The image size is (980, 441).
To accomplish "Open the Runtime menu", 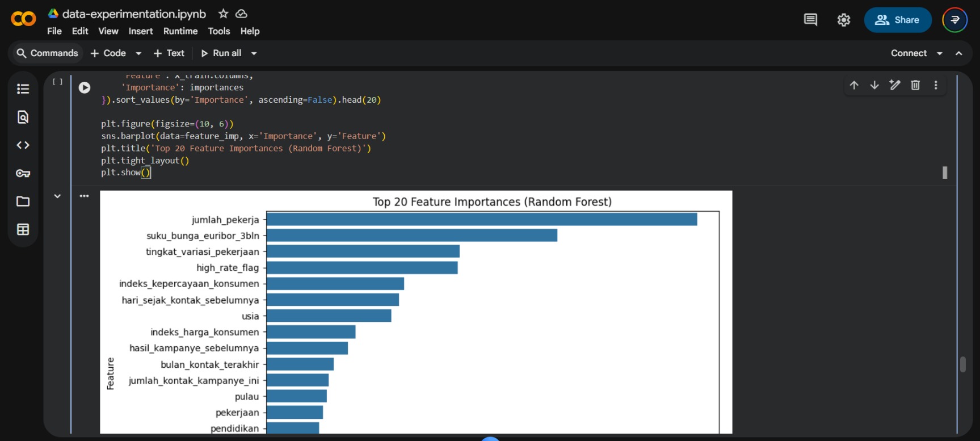I will pos(180,31).
